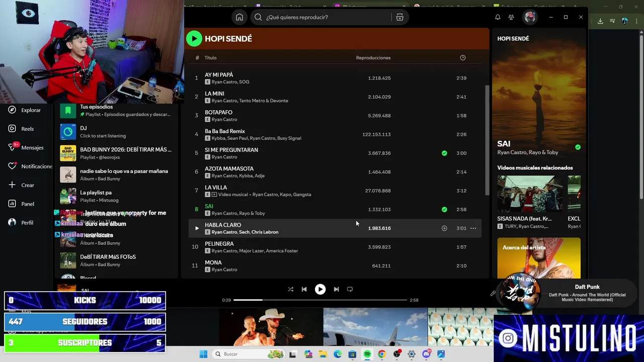Play track HABLA CLARO
Screen dimensions: 644x362
tap(197, 228)
